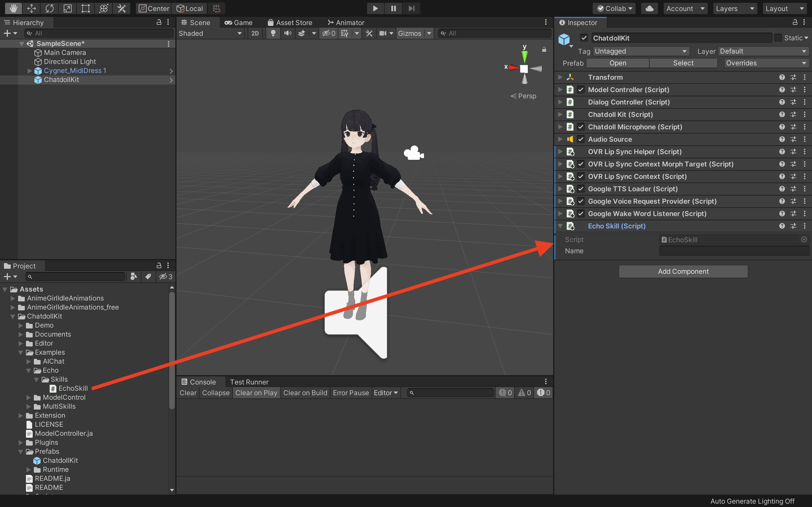Toggle scene lighting lightbulb icon
This screenshot has height=507, width=812.
pyautogui.click(x=273, y=33)
